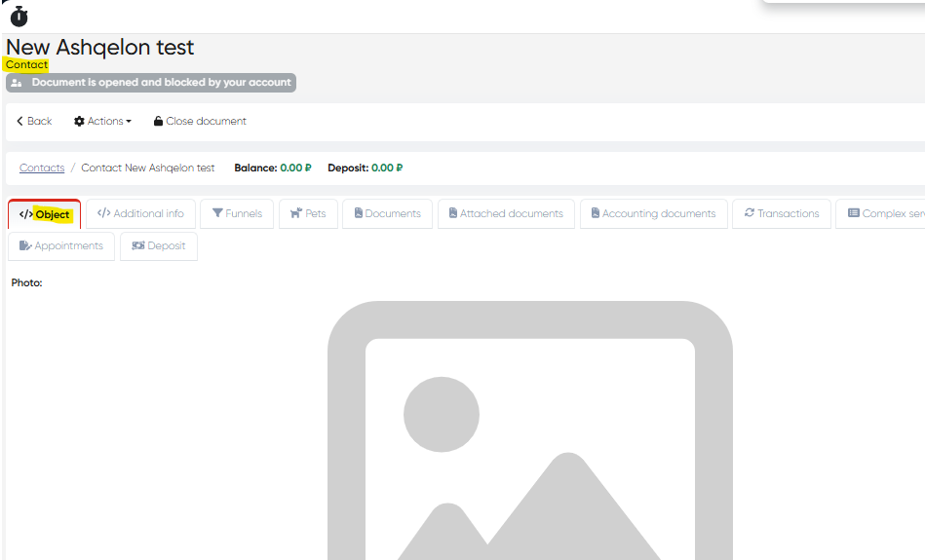The width and height of the screenshot is (925, 560).
Task: Select the Accounting documents tab
Action: tap(653, 214)
